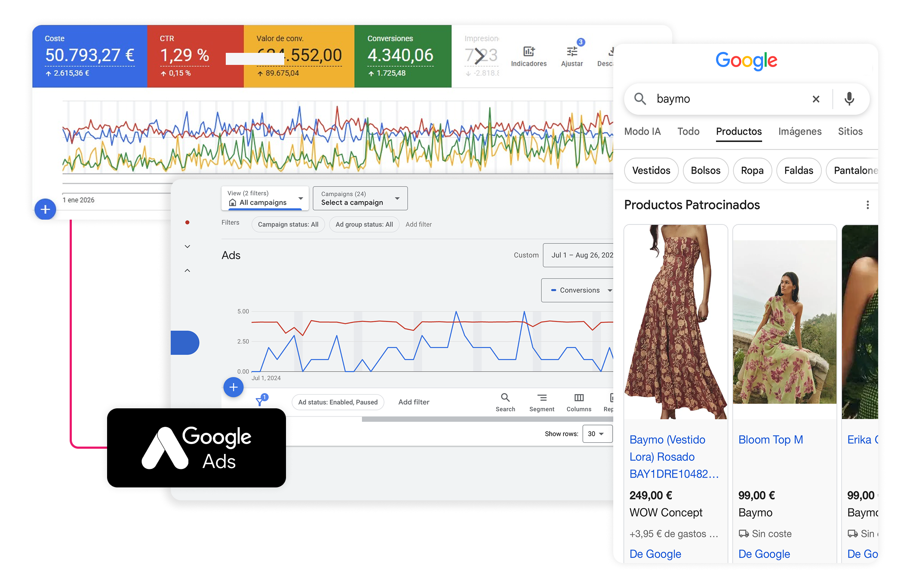Select the Vestidos filter chip

(x=651, y=171)
